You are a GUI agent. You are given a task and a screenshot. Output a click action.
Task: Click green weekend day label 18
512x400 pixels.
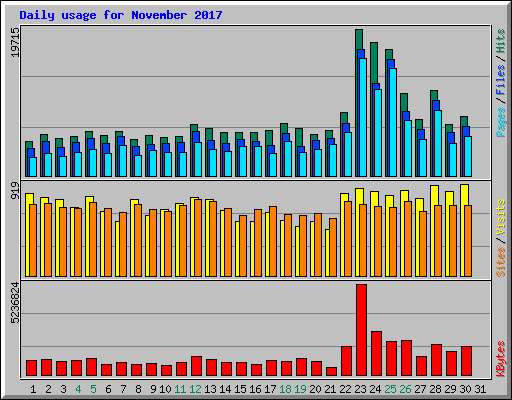coord(285,389)
